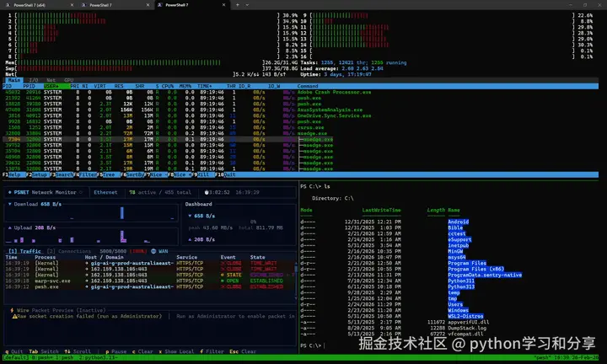
Task: Click the Program Files (x86) directory name
Action: coord(476,269)
